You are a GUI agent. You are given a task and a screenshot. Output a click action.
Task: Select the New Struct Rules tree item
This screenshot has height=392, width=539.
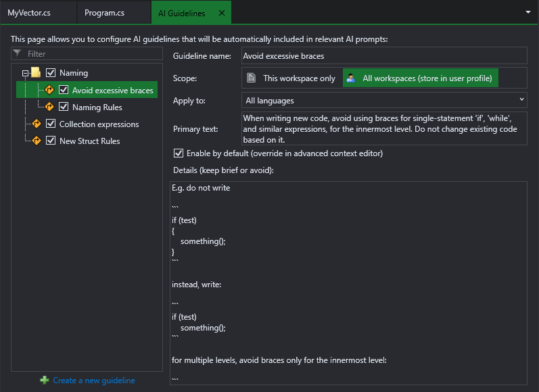point(90,141)
